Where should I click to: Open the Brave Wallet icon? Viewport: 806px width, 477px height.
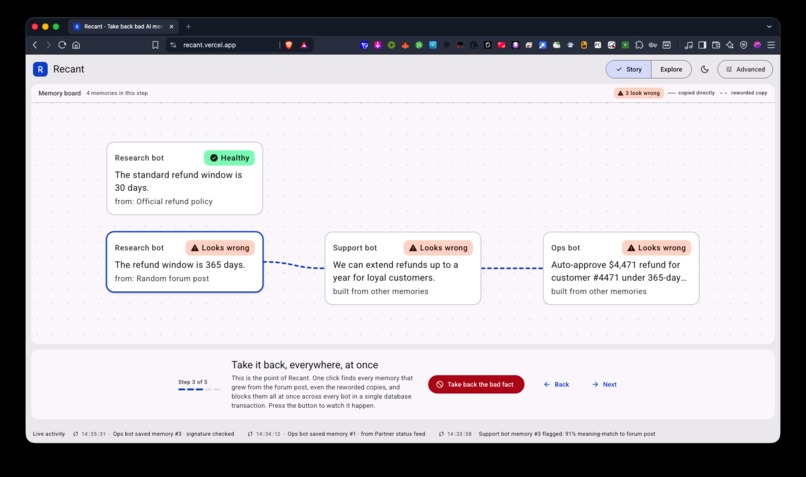pos(716,45)
